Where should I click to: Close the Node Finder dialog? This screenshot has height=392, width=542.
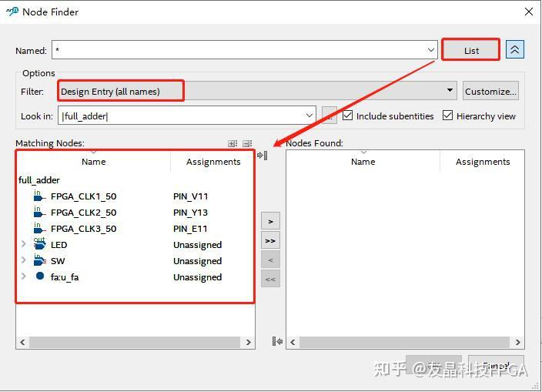click(528, 12)
